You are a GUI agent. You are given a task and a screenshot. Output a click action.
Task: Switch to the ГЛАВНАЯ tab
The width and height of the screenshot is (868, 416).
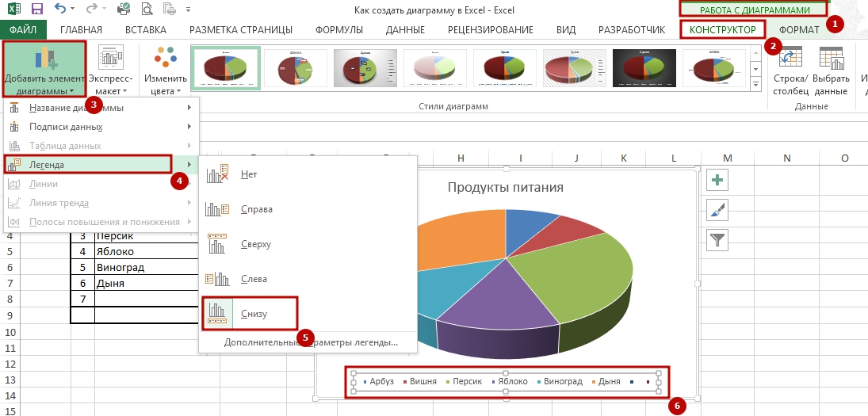[x=81, y=30]
